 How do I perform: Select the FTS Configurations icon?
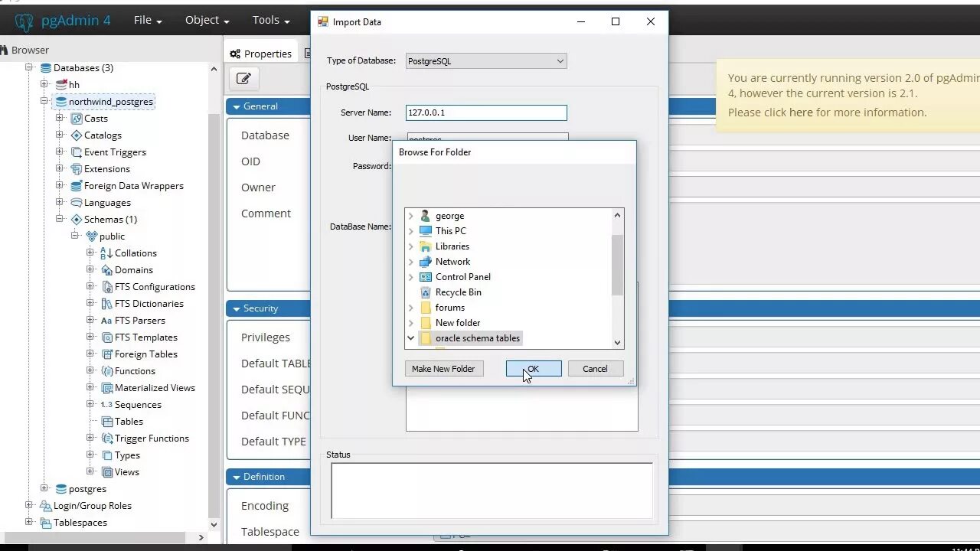pos(106,287)
